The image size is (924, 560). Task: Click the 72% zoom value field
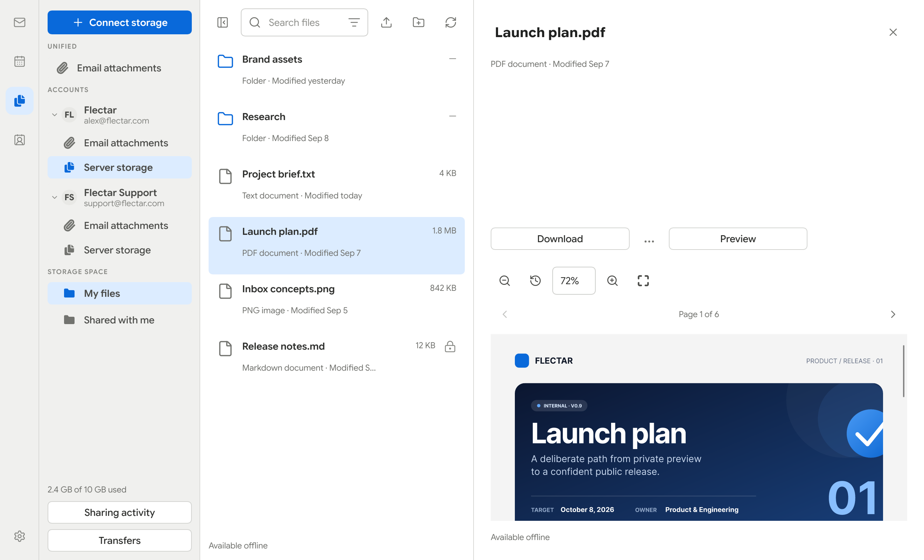[x=574, y=281]
